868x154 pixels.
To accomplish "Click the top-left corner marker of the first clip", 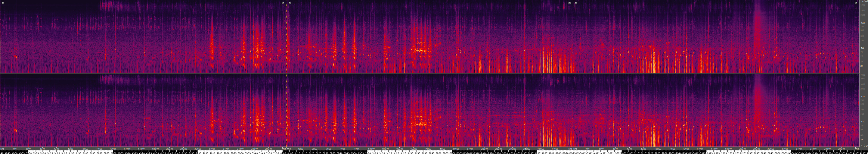I will click(x=3, y=3).
